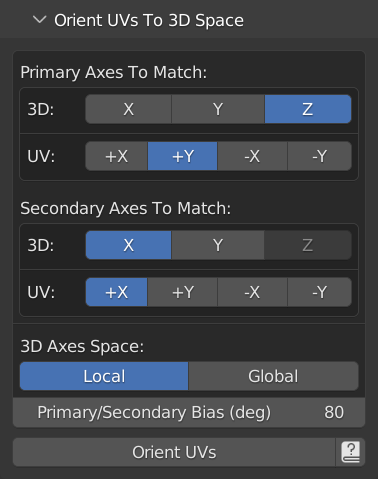378x479 pixels.
Task: Choose -Y for primary UV axis
Action: [x=320, y=156]
